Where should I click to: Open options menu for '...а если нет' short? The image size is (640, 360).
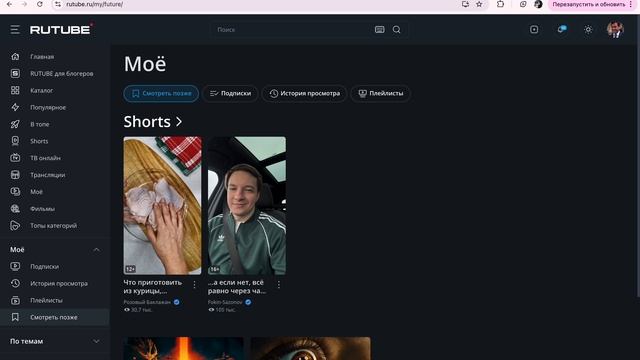(279, 284)
